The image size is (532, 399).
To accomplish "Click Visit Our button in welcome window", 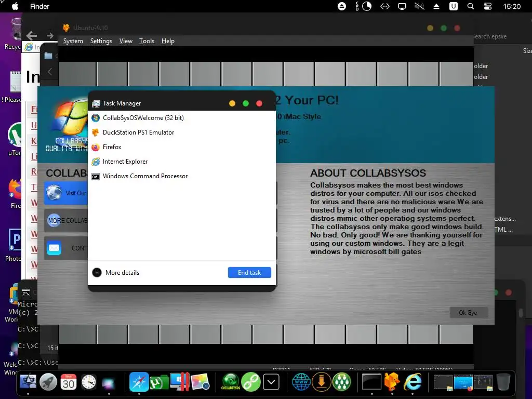I will pyautogui.click(x=66, y=193).
